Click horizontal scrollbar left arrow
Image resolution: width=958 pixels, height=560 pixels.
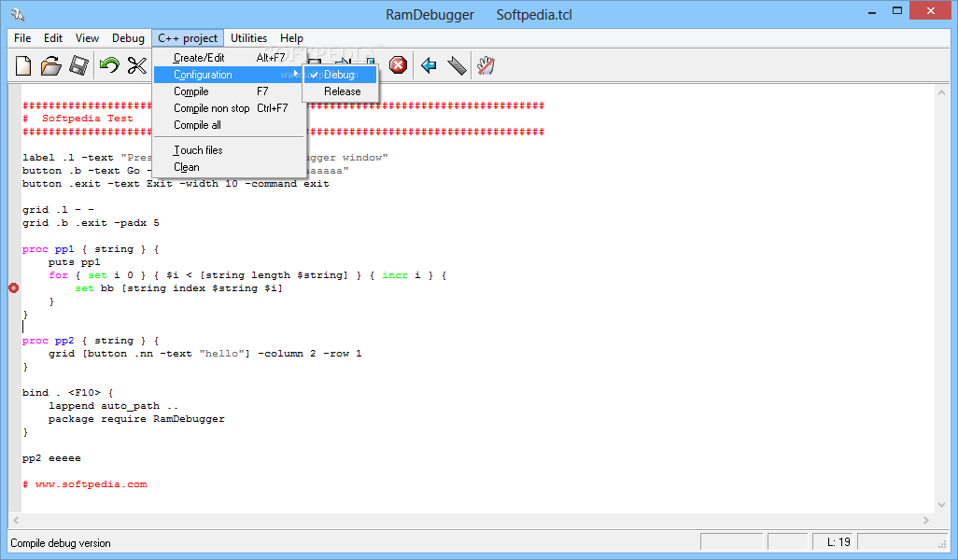point(16,520)
